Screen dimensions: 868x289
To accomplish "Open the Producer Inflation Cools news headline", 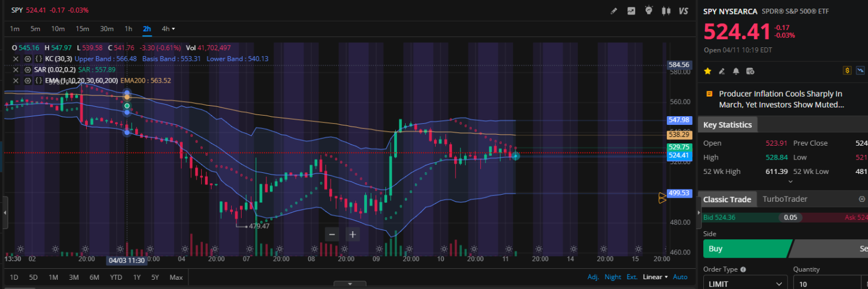I will click(781, 99).
